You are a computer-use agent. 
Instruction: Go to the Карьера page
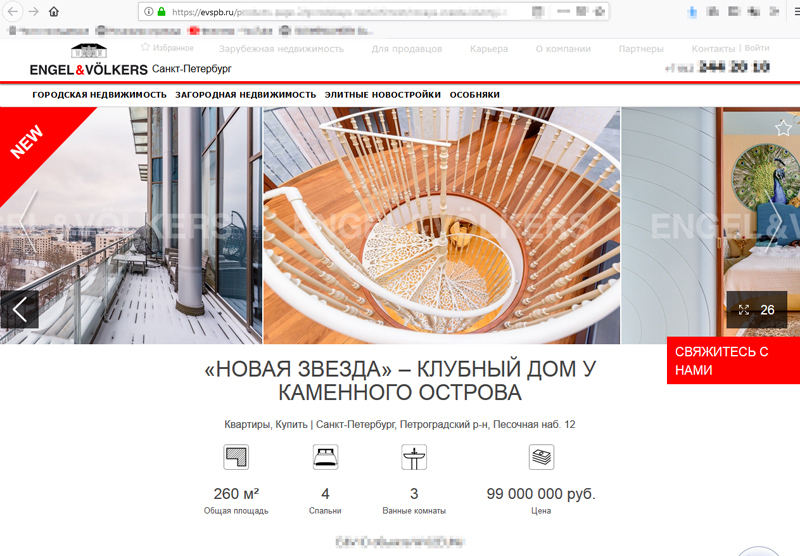489,49
